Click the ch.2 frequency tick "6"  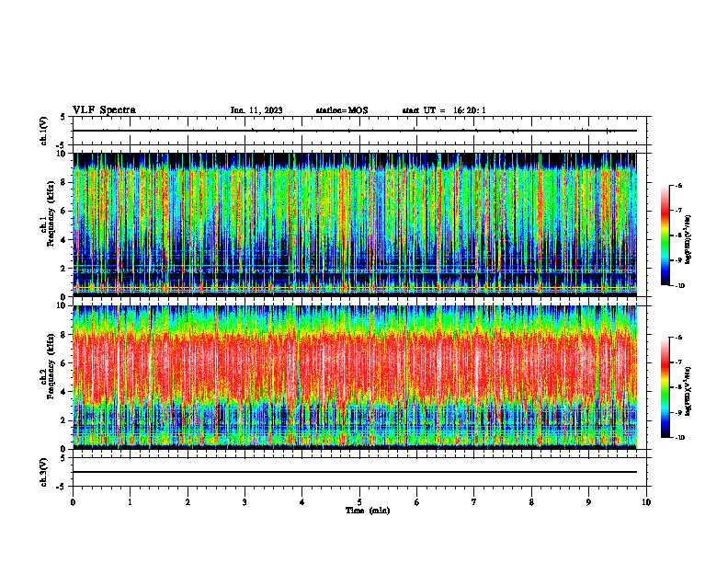tap(64, 363)
